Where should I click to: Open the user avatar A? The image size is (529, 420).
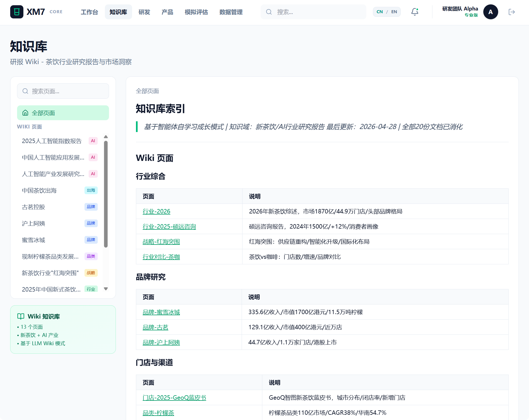[490, 12]
